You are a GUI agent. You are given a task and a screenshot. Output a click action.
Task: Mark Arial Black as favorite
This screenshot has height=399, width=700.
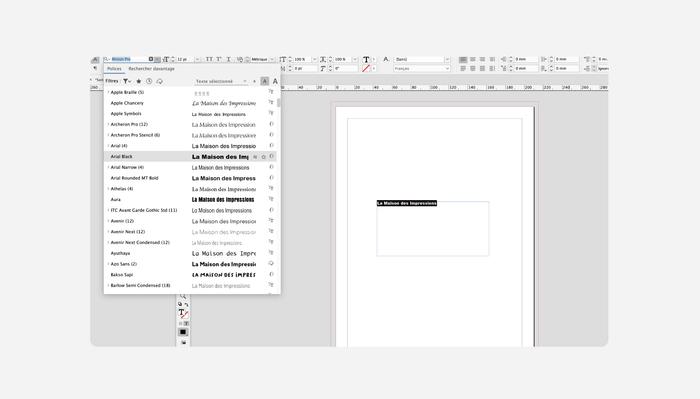(x=263, y=157)
